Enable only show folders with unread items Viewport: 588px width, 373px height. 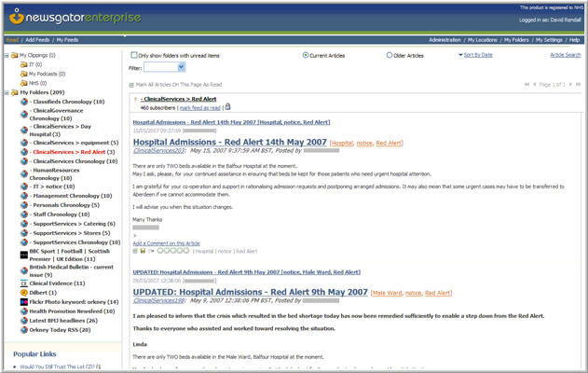tap(133, 55)
